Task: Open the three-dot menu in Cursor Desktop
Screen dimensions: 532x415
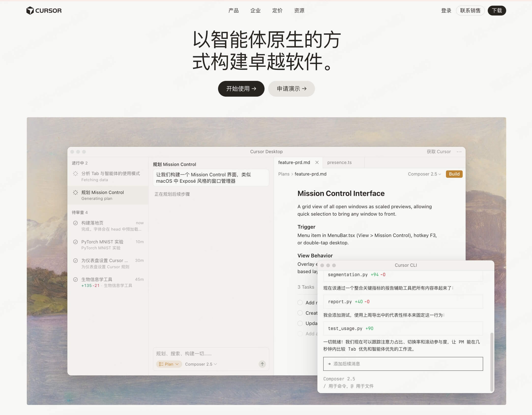Action: (459, 152)
